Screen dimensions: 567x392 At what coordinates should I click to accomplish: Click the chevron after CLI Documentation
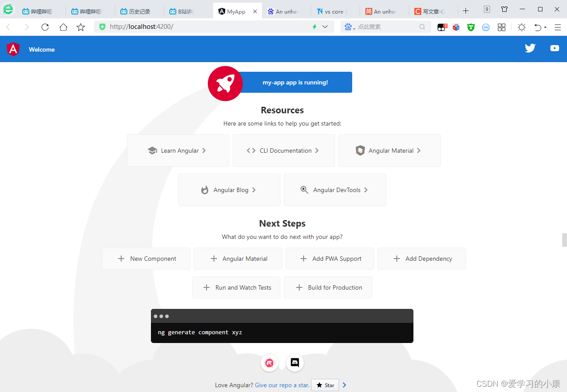tap(317, 150)
